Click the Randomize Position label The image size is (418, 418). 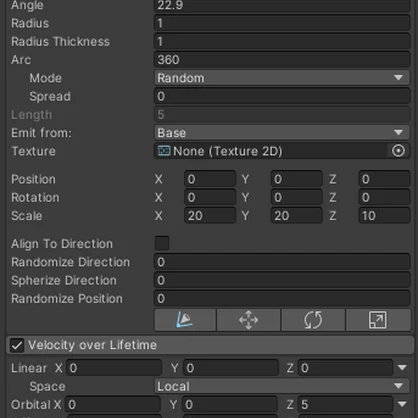point(67,299)
